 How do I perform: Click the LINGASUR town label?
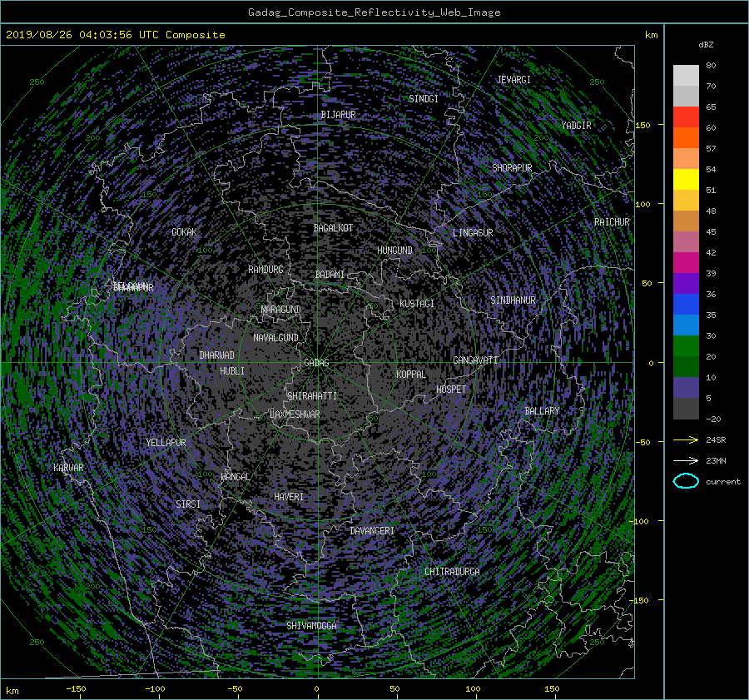tap(473, 232)
